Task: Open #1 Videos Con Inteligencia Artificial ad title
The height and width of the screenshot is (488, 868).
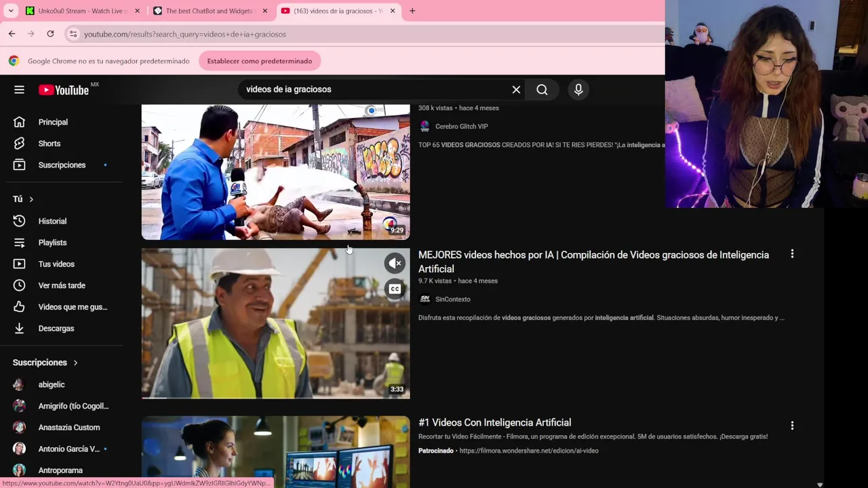Action: click(x=495, y=422)
